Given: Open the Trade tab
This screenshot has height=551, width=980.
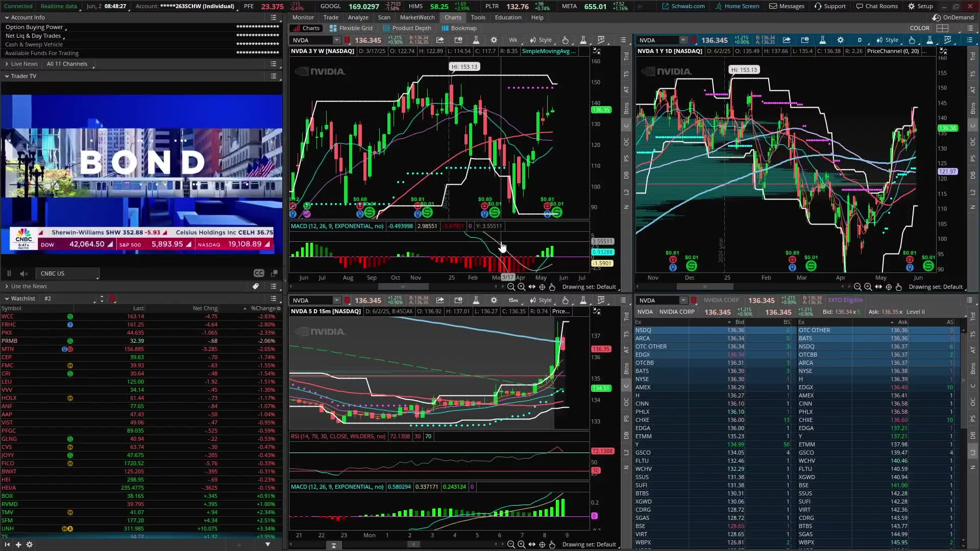Looking at the screenshot, I should (331, 17).
